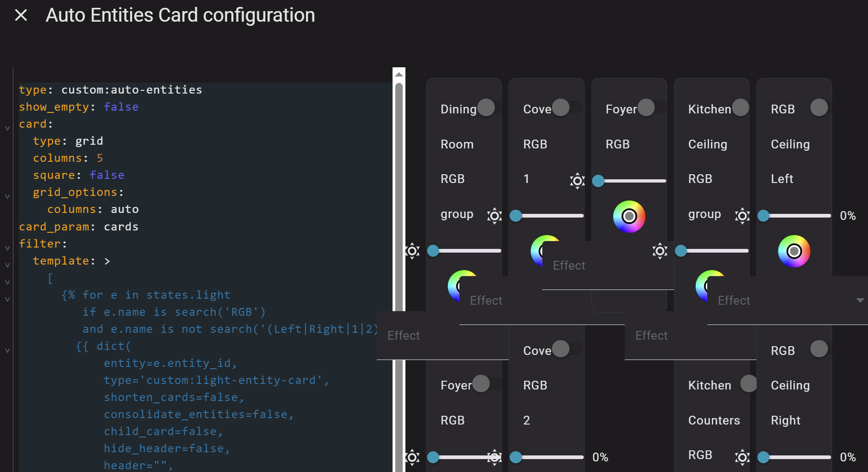Click the code editor scrollbar up arrow
This screenshot has height=472, width=868.
(x=399, y=74)
